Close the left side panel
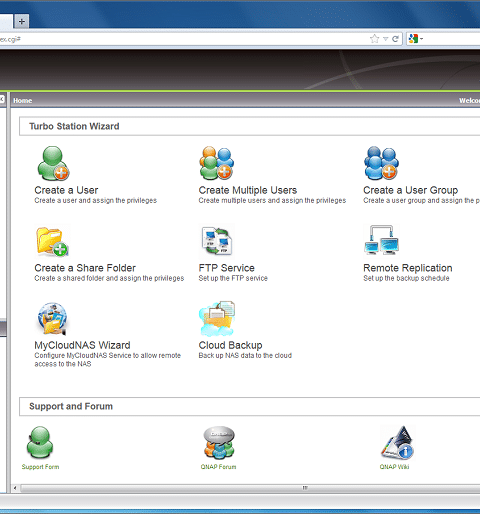Screen dimensions: 480x514 2,99
